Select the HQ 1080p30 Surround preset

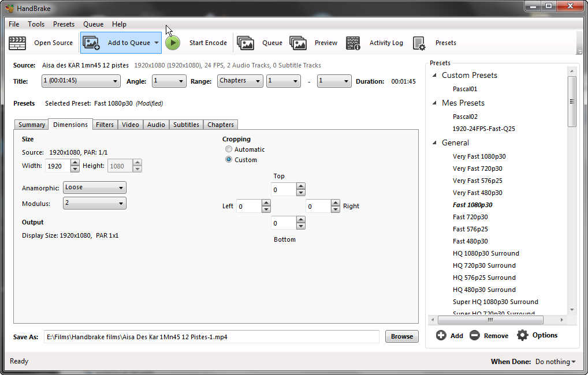tap(486, 253)
